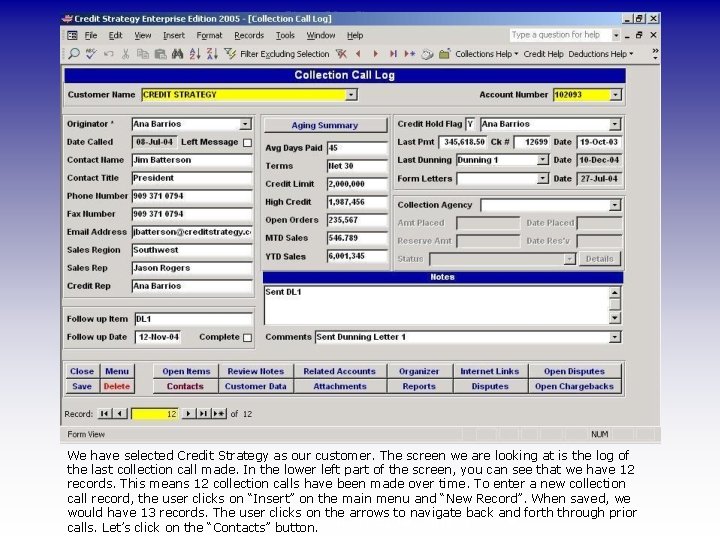Viewport: 720px width, 540px height.
Task: Go to previous record in navigator
Action: [120, 413]
